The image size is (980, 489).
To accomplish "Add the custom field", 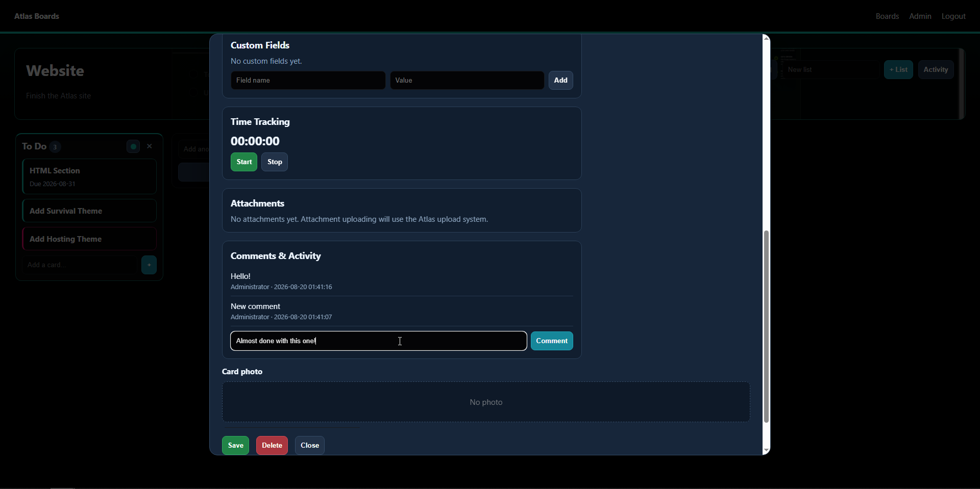I will [560, 80].
